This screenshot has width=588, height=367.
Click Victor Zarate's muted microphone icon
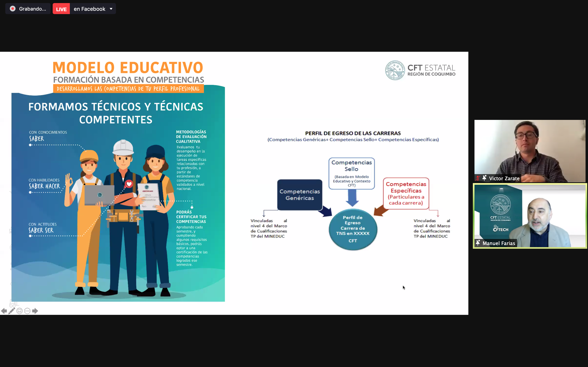click(478, 178)
